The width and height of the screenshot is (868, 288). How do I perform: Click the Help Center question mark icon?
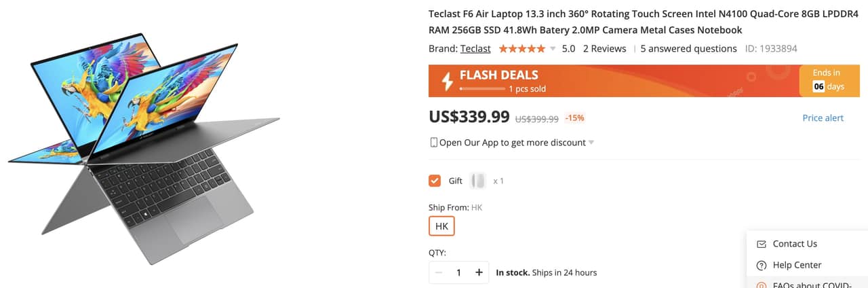[x=761, y=265]
